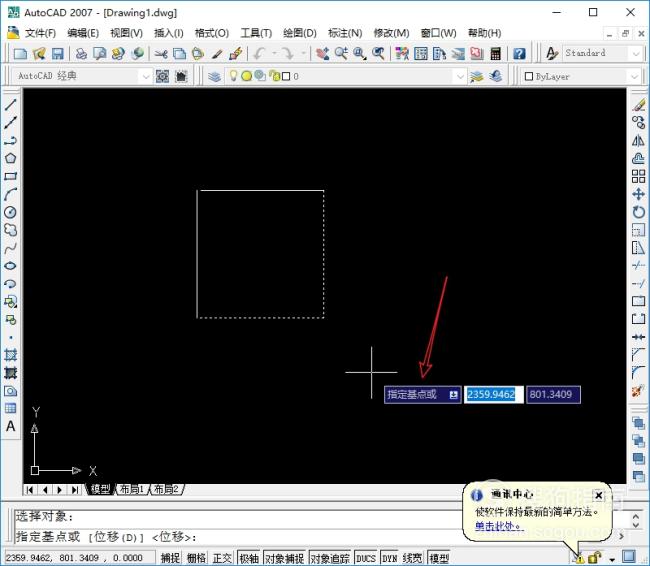Click the Cut scissors icon
Viewport: 650px width, 566px height.
(161, 53)
